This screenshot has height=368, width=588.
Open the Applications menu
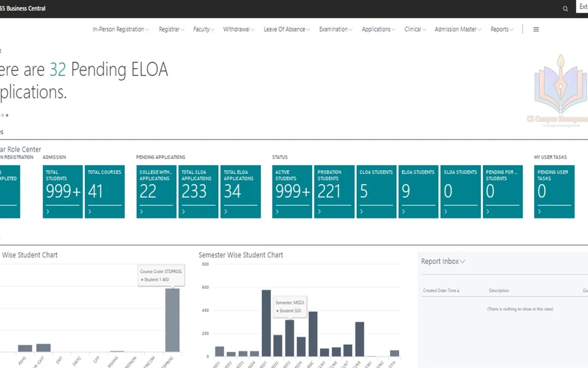(x=379, y=29)
